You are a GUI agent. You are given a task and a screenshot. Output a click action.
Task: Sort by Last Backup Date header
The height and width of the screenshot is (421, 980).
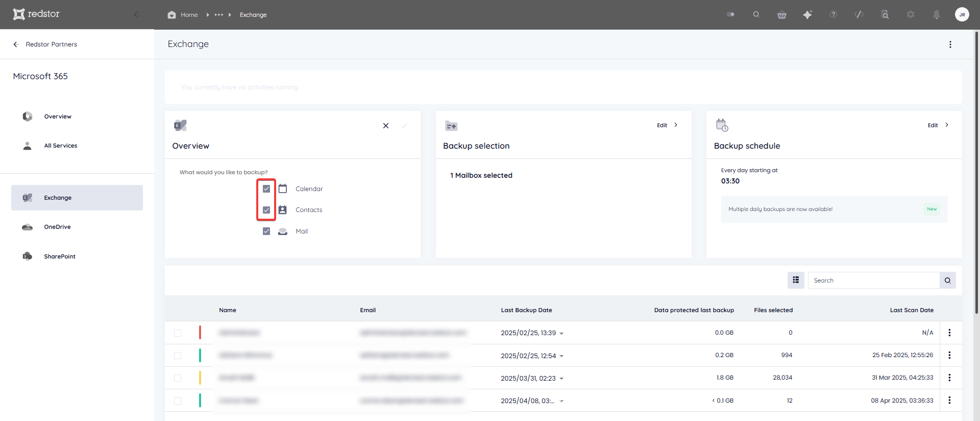coord(527,310)
